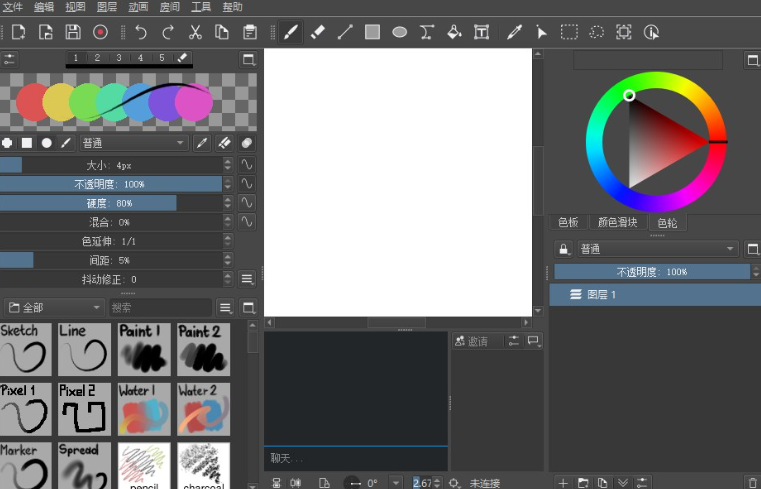Toggle MyPaint brush type button
The image size is (761, 489).
click(x=66, y=143)
